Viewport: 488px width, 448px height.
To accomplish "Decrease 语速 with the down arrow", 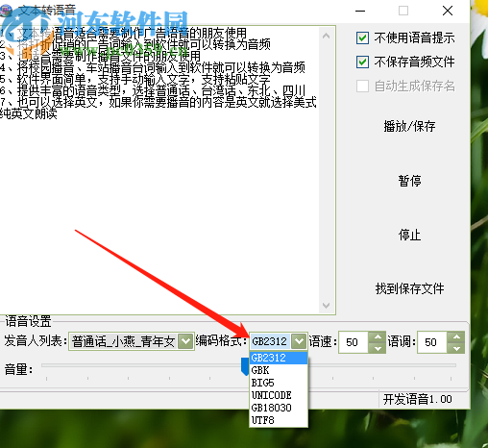I will pyautogui.click(x=378, y=348).
